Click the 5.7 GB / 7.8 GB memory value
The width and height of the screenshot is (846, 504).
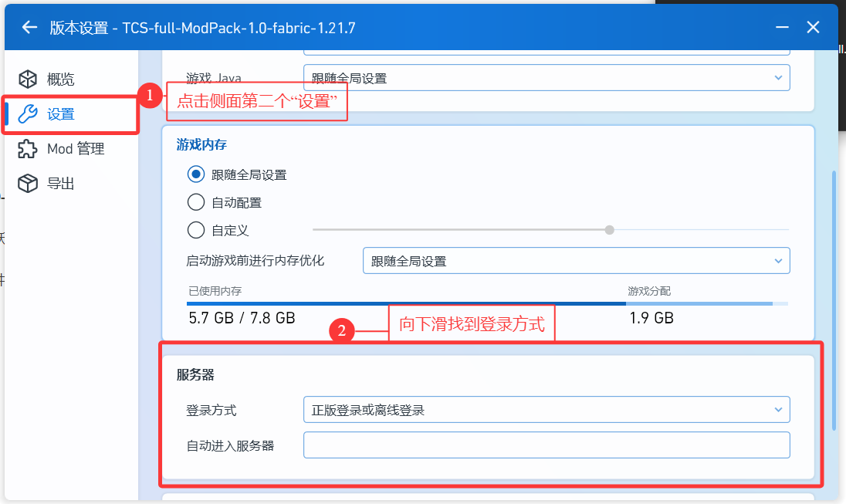click(x=242, y=318)
